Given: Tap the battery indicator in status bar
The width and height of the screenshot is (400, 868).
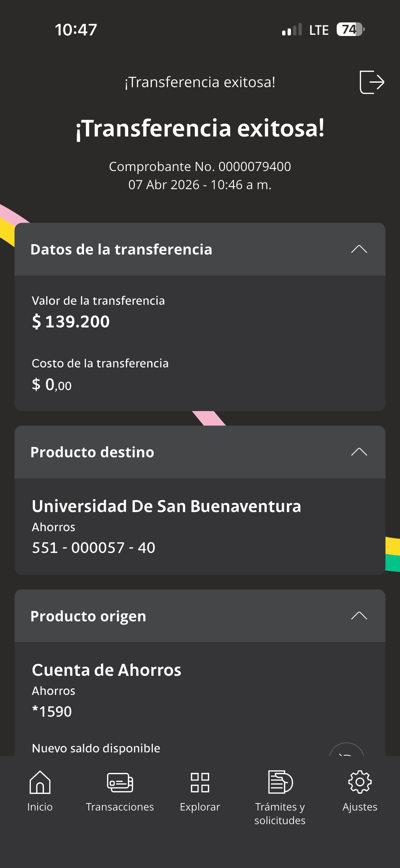Looking at the screenshot, I should (350, 29).
